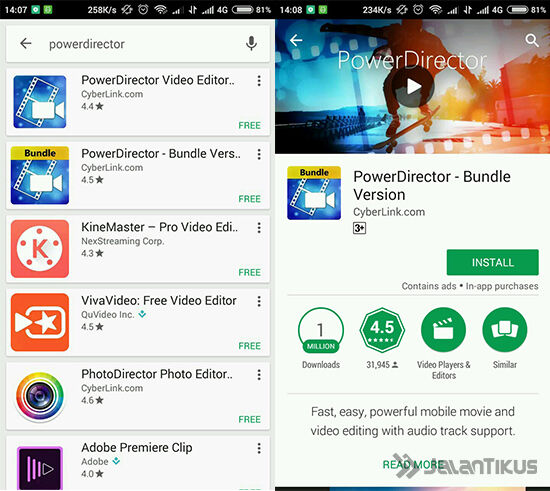Tap the 4.5 rating badge

382,330
